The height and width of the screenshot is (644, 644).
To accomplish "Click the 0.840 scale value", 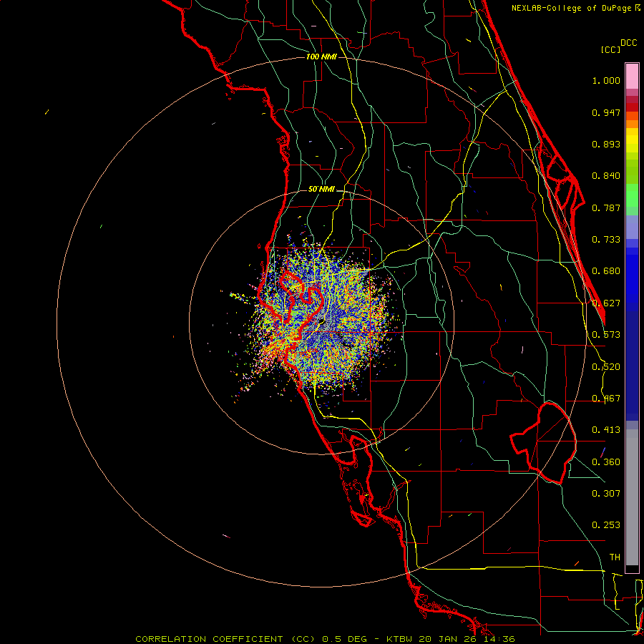I will coord(606,176).
